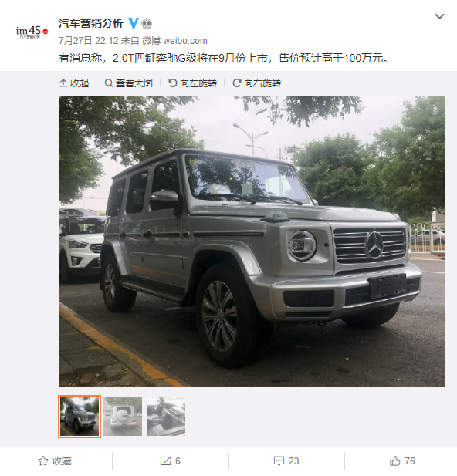Rotate the image left with 向左旋转
The width and height of the screenshot is (457, 476).
coord(193,83)
